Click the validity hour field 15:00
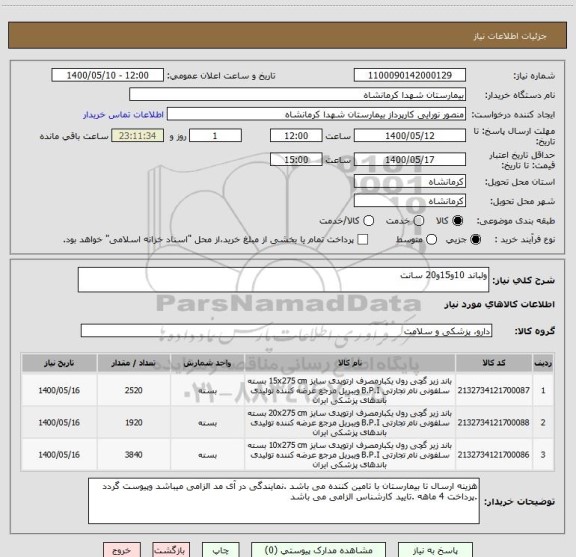The width and height of the screenshot is (576, 557). click(x=296, y=159)
